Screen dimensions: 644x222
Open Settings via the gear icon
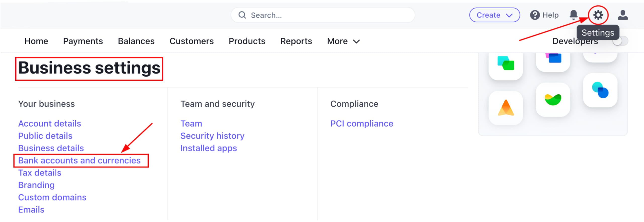tap(598, 15)
